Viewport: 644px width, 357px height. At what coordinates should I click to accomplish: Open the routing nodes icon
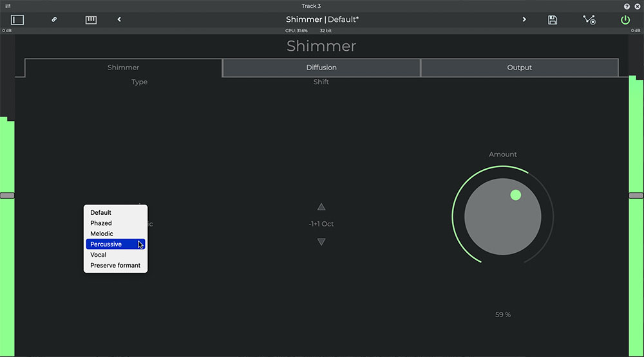(x=589, y=20)
